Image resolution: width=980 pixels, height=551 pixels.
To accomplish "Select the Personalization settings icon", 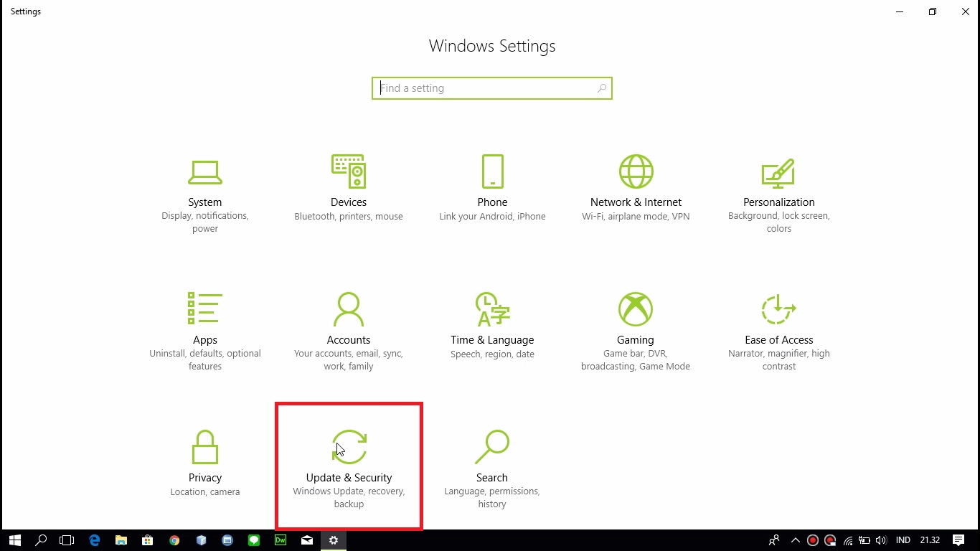I will pos(778,174).
